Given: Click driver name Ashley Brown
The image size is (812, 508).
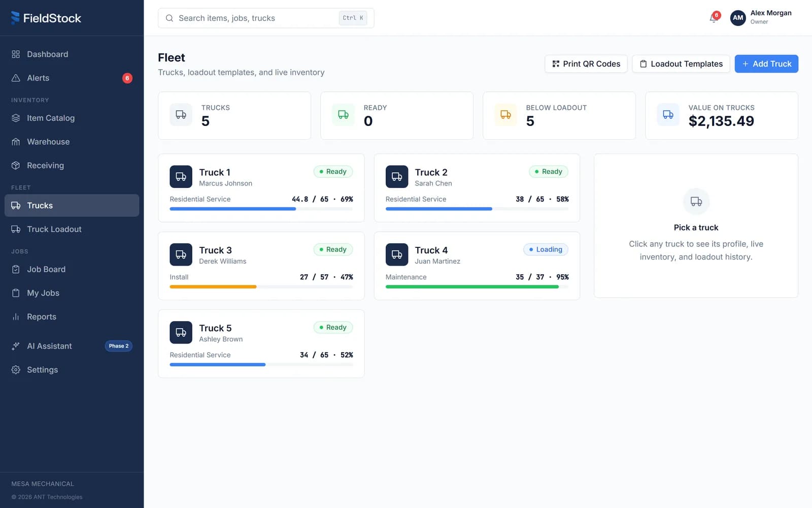Looking at the screenshot, I should click(221, 339).
